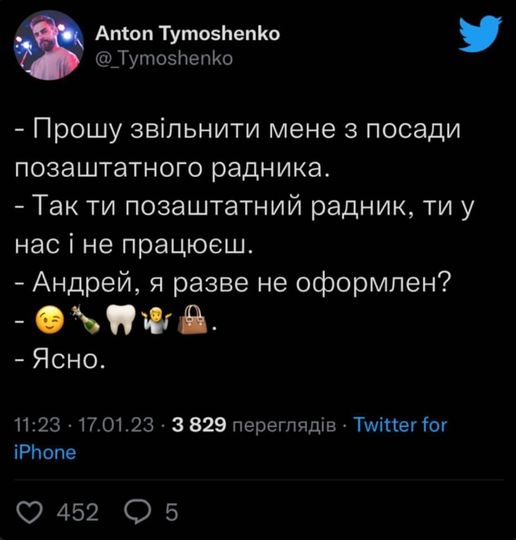Click the 5 replies count
The height and width of the screenshot is (540, 516).
pyautogui.click(x=172, y=512)
